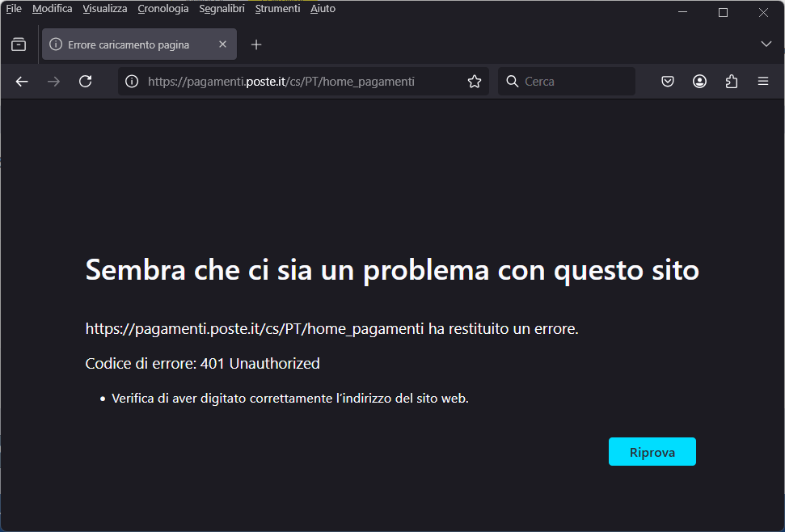Click the ha restituito un errore line
This screenshot has width=785, height=532.
332,329
